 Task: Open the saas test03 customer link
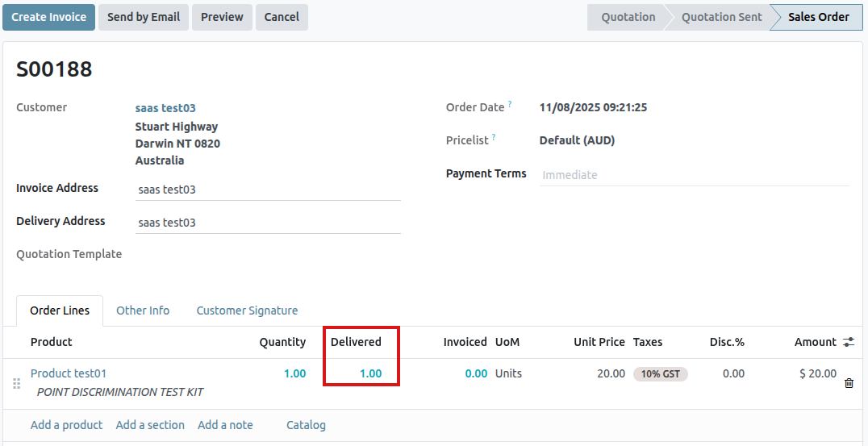tap(165, 108)
